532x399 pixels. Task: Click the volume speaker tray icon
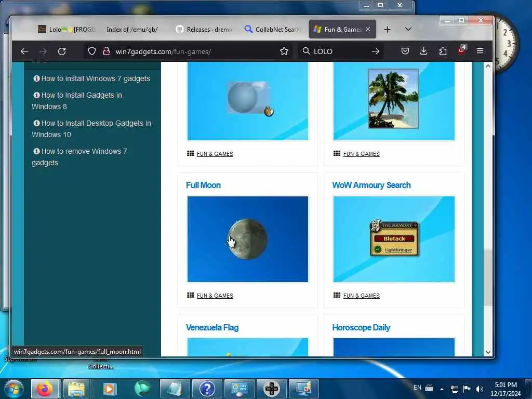pos(480,389)
